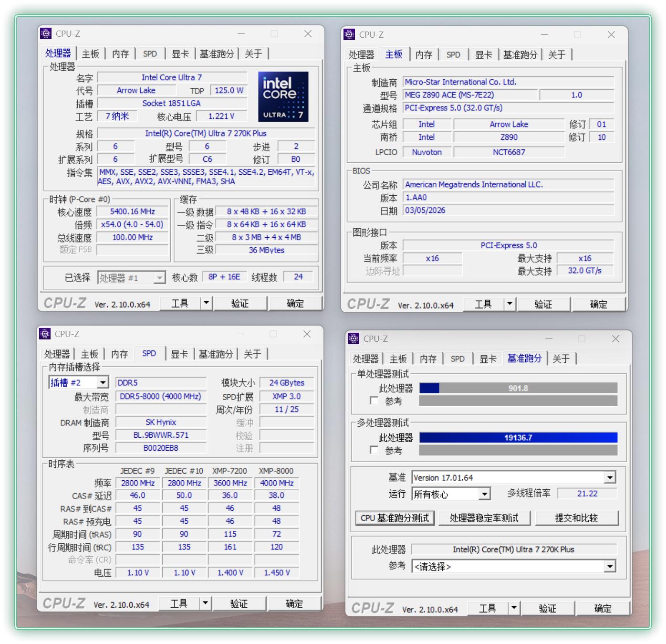Click the Intel Core Ultra 7 logo image

[x=283, y=96]
